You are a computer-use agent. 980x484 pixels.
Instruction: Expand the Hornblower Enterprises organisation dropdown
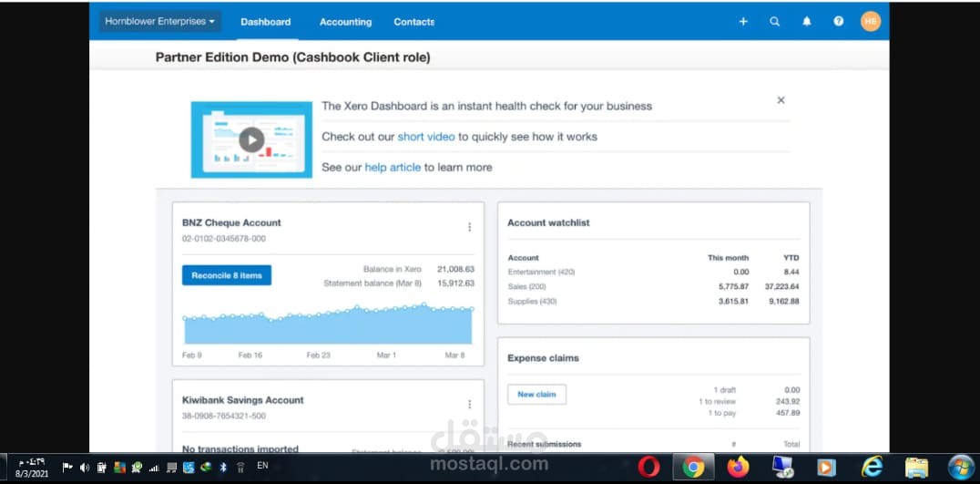pos(159,21)
